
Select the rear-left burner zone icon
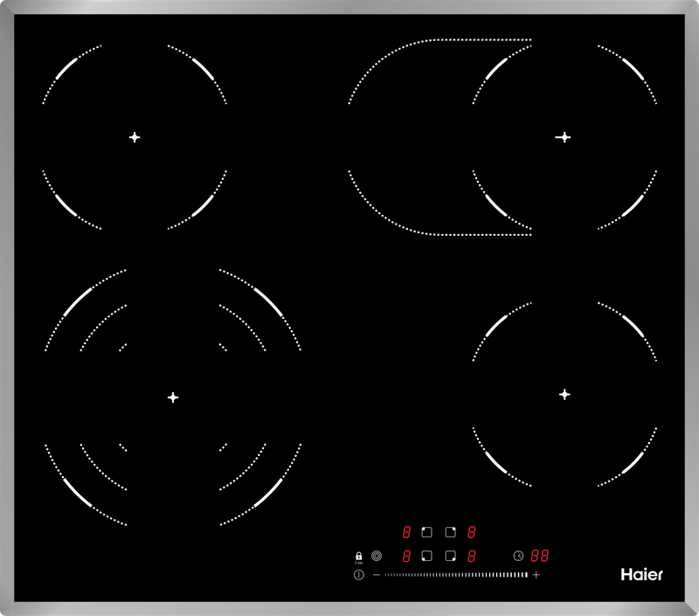click(427, 531)
